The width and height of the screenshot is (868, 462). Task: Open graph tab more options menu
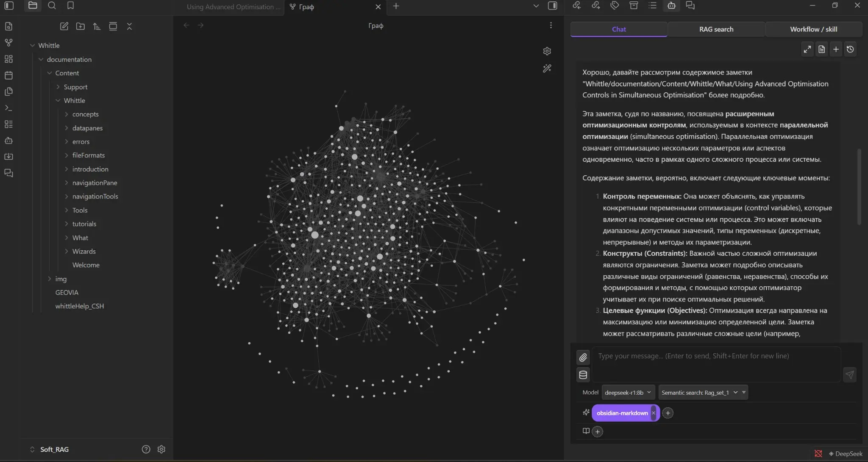point(551,25)
